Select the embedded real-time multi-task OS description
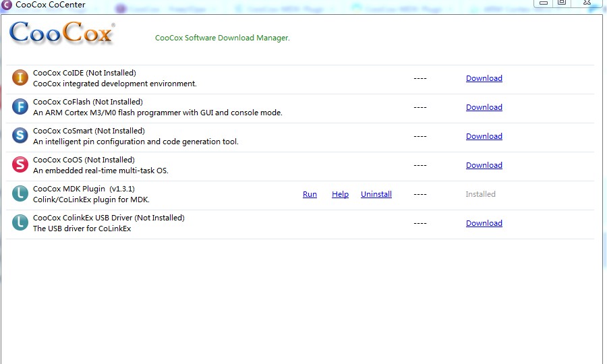Screen dimensions: 607x364 [100, 171]
